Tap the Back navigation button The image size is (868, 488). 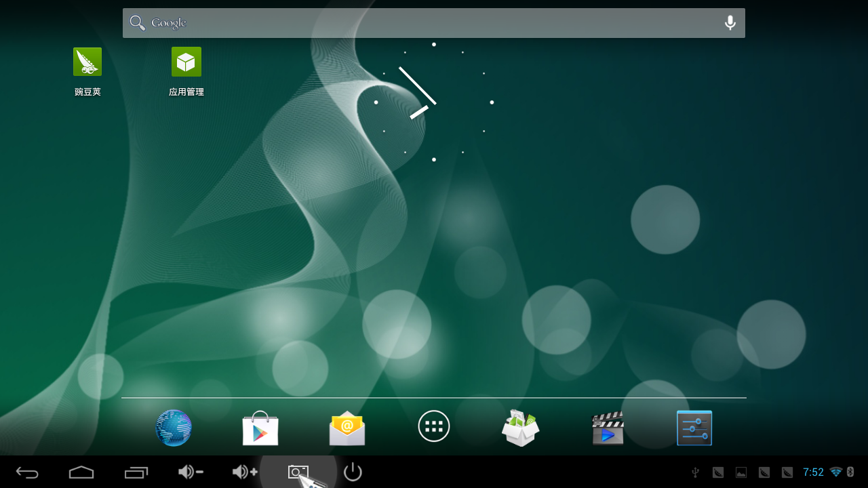pos(27,472)
